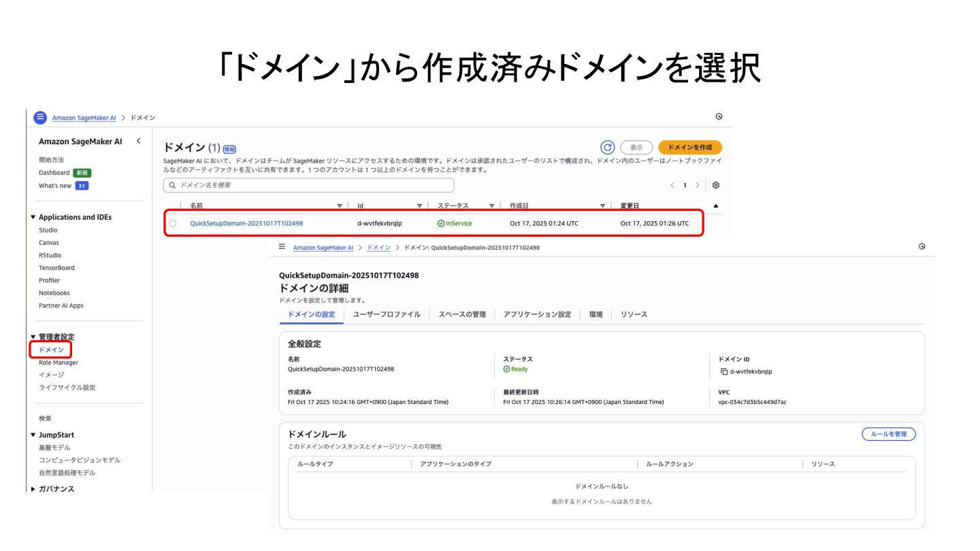980x551 pixels.
Task: Copy the domain ID d-wvtfekvbrqlp
Action: click(x=724, y=371)
